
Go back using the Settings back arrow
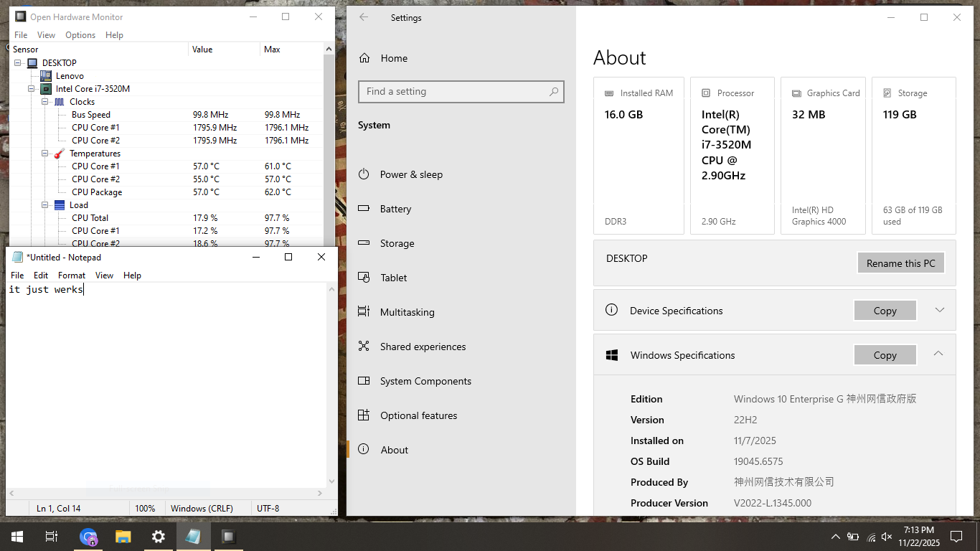coord(364,17)
